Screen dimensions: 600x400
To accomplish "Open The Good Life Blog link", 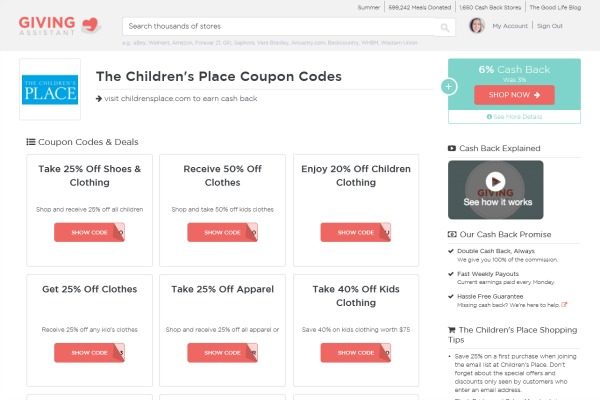I will [x=555, y=7].
